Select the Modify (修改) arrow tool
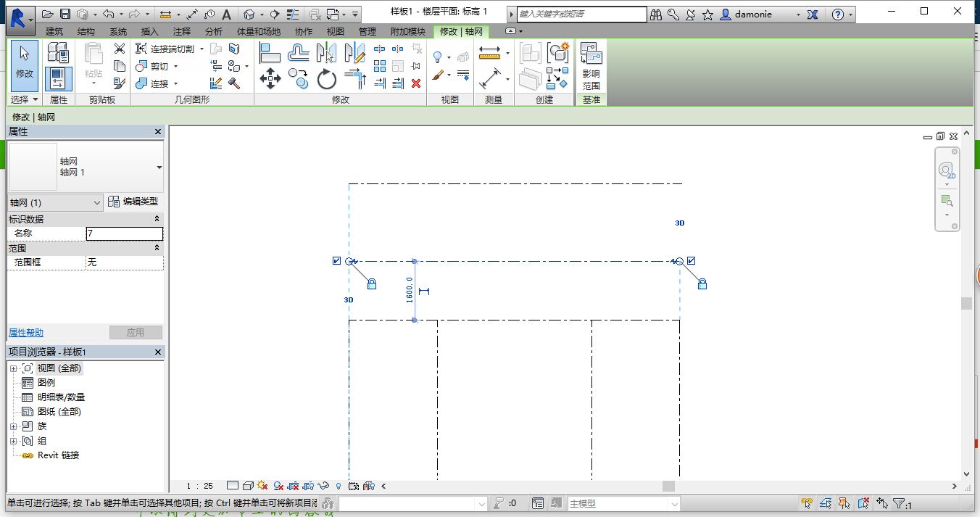Screen dimensions: 980x517 [25, 65]
